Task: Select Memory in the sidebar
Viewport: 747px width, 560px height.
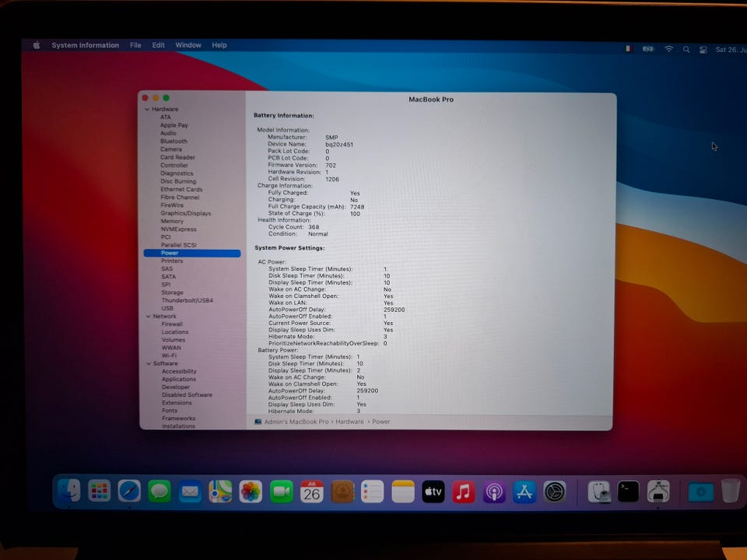Action: [x=172, y=222]
